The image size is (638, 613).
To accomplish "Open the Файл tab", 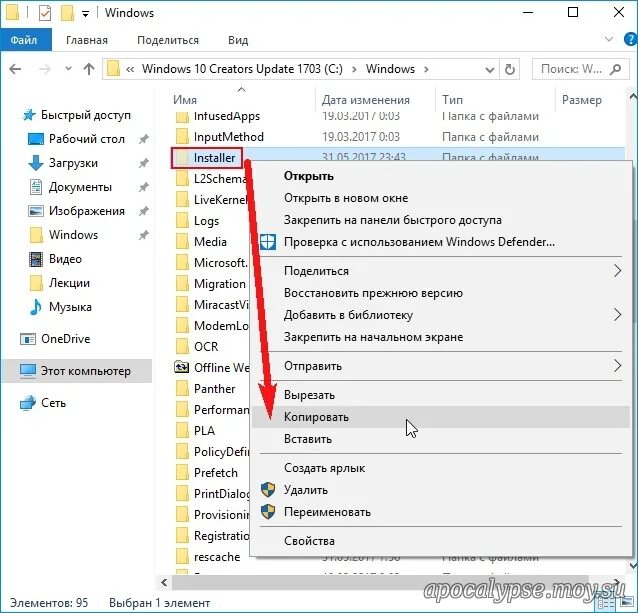I will tap(24, 40).
